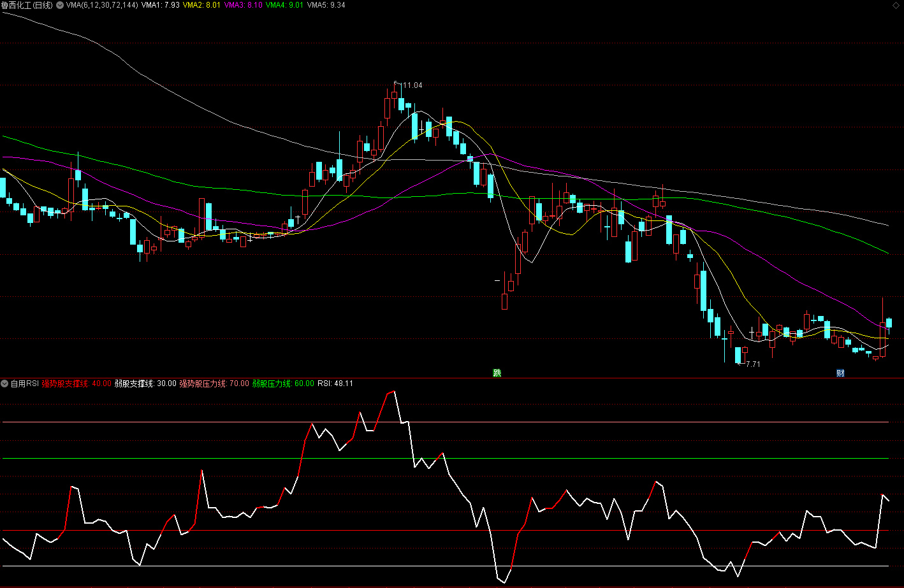
Task: Open the dropdown arrow beside 鲁西化工(日线)
Action: (x=60, y=5)
